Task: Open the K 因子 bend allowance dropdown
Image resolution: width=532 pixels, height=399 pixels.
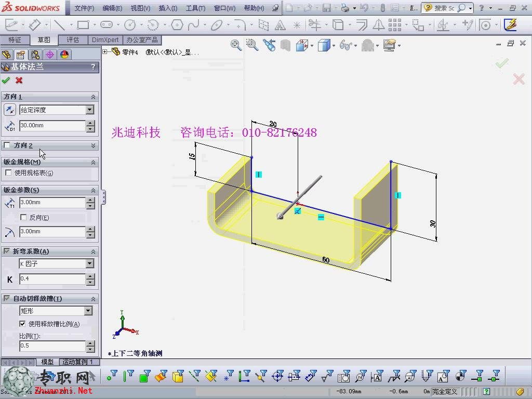Action: [x=89, y=263]
